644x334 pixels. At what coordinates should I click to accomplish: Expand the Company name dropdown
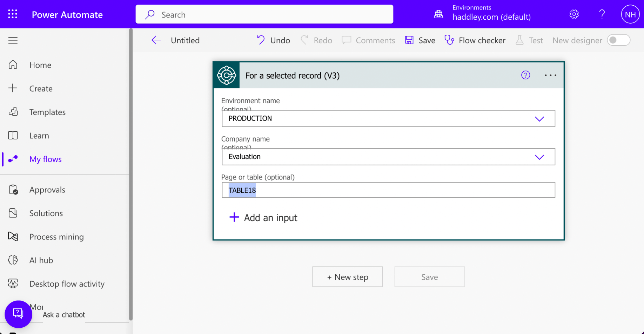539,157
